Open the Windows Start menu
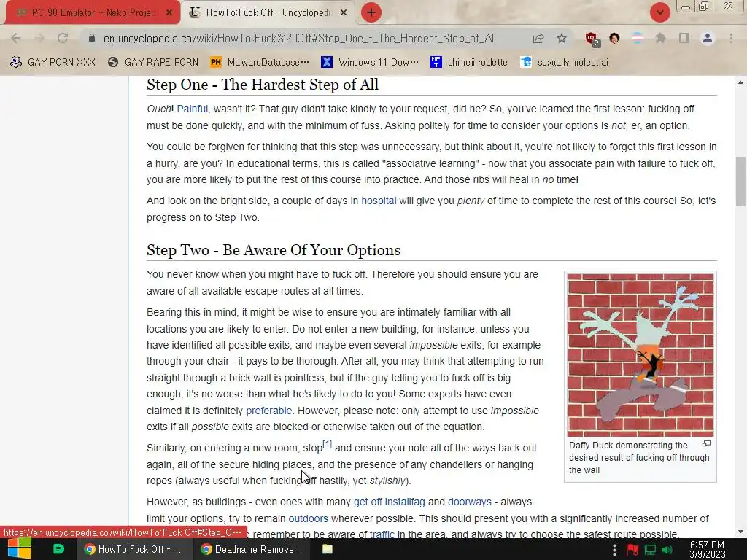Image resolution: width=747 pixels, height=560 pixels. (x=19, y=549)
